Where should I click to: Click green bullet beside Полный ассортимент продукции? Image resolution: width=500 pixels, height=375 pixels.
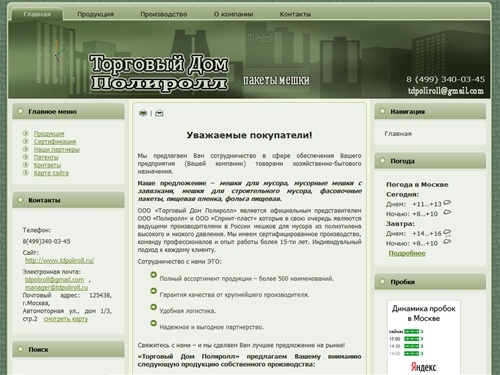tap(153, 275)
